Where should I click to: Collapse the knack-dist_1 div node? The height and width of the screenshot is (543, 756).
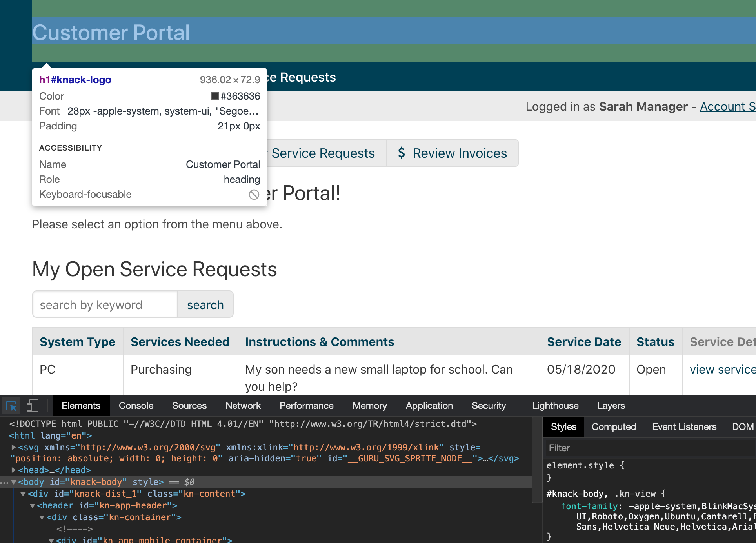pos(23,494)
